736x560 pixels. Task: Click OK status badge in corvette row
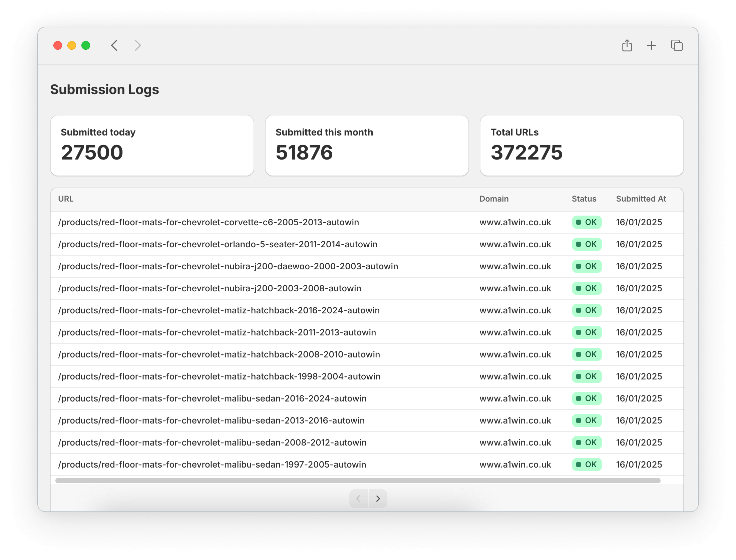[587, 222]
